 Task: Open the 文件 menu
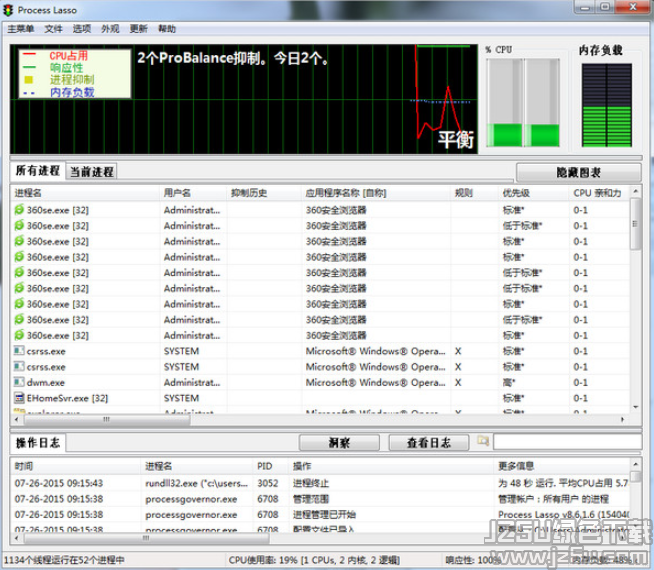pos(53,29)
